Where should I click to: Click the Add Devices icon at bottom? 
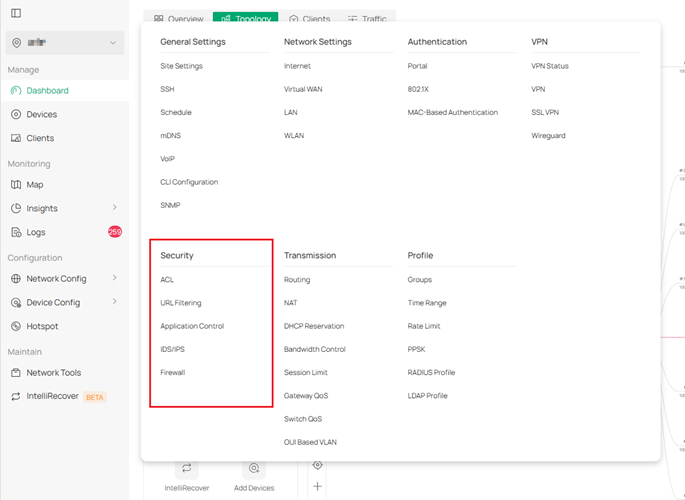click(254, 468)
